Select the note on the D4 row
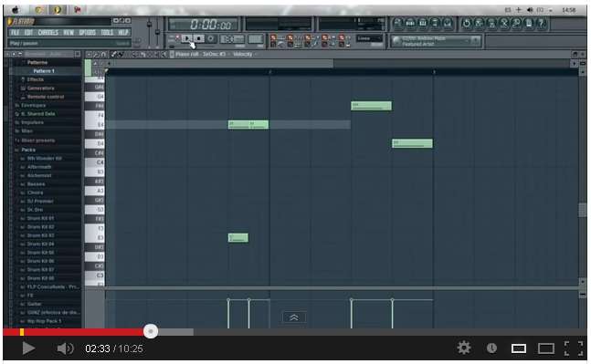This screenshot has width=591, height=364. (x=412, y=143)
